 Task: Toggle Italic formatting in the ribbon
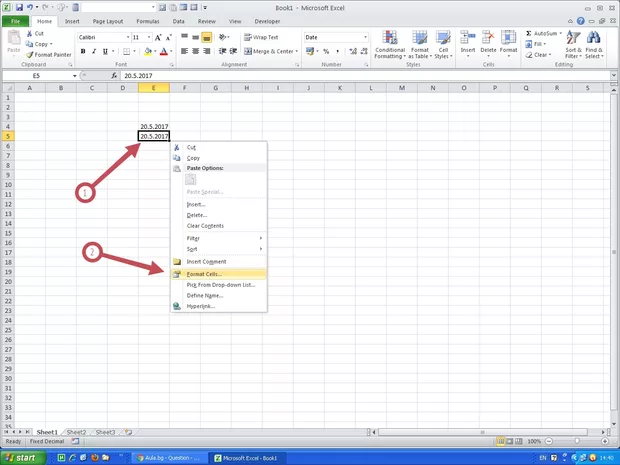pyautogui.click(x=94, y=51)
